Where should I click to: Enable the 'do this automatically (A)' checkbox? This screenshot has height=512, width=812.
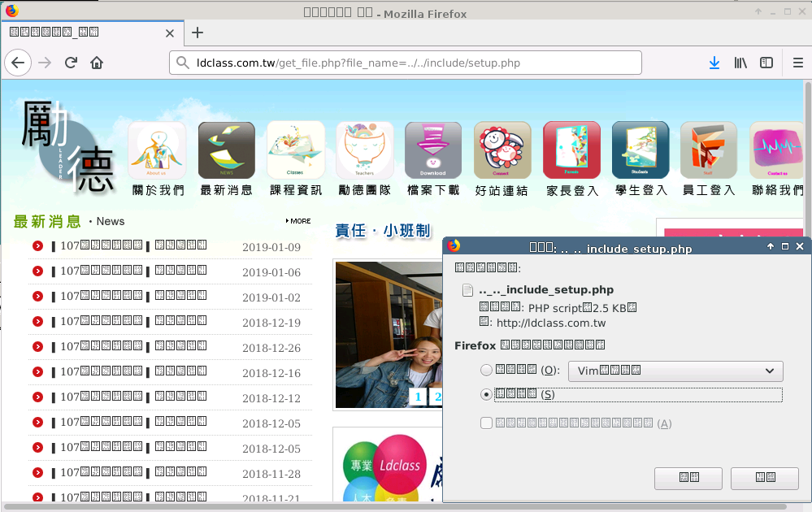click(486, 423)
